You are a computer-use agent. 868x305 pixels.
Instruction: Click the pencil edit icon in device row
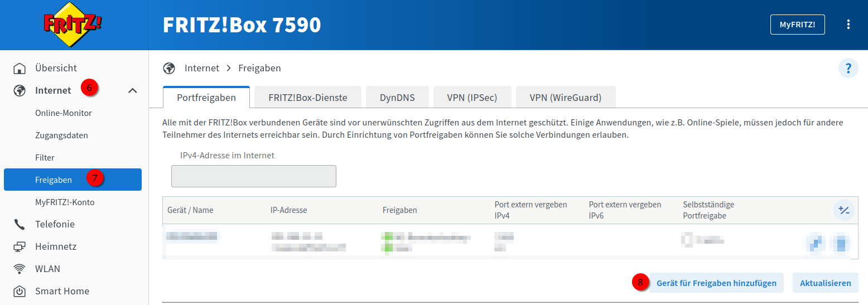[816, 243]
